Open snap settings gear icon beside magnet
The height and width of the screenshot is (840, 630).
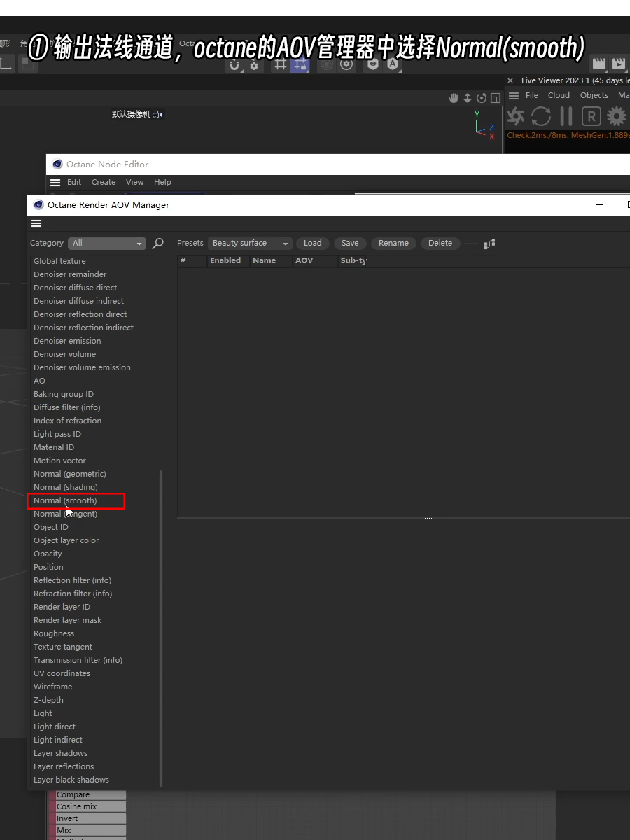pos(253,65)
